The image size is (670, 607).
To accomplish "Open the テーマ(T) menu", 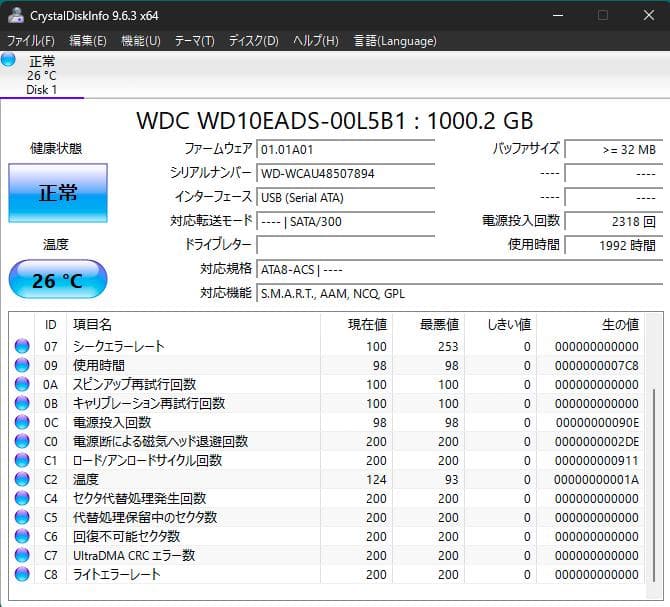I will 194,41.
